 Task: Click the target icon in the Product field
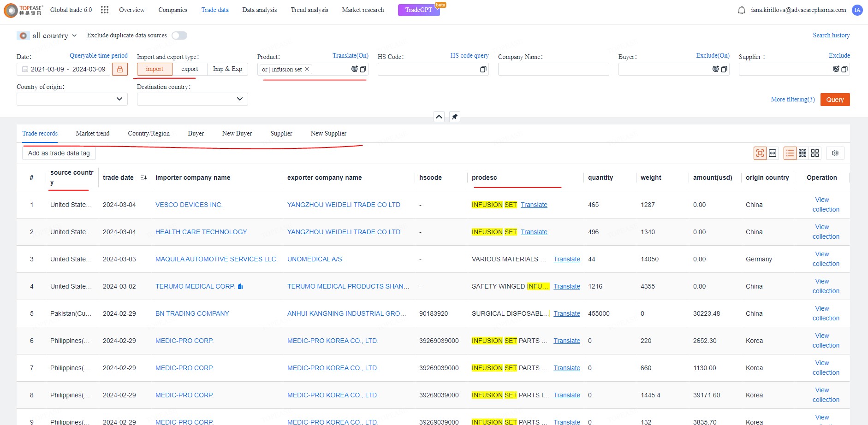point(354,69)
